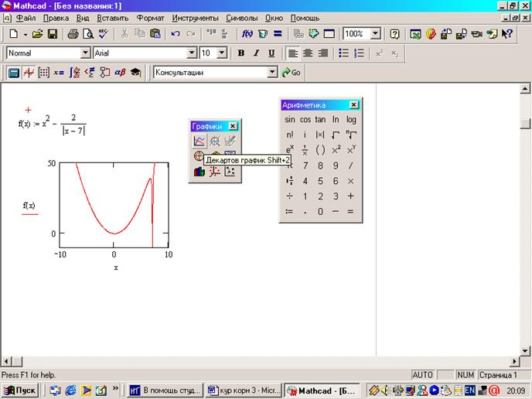Click the Пуск start button

[x=21, y=390]
